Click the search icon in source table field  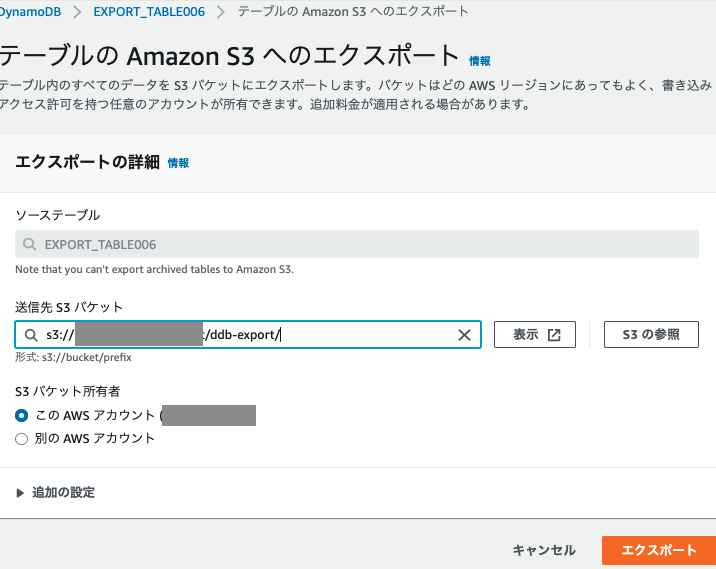click(x=32, y=244)
